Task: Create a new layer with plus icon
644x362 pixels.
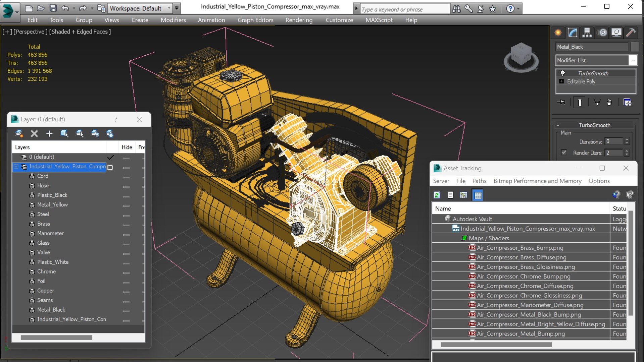Action: click(x=49, y=134)
